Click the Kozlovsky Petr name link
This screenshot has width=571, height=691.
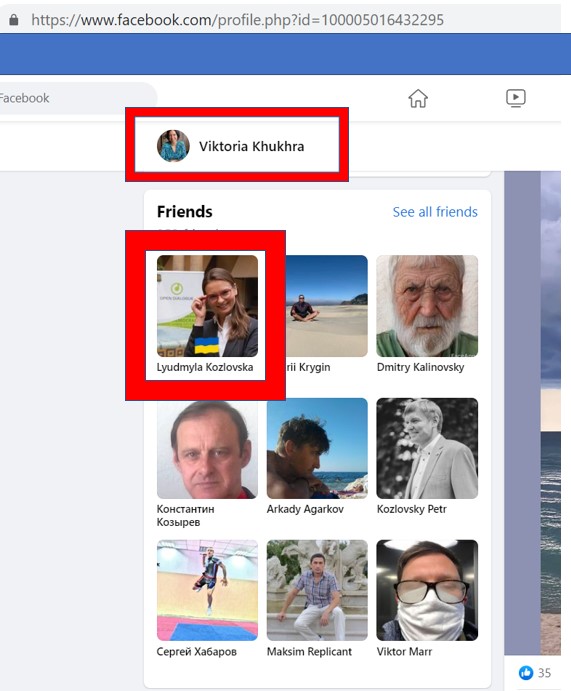coord(412,509)
